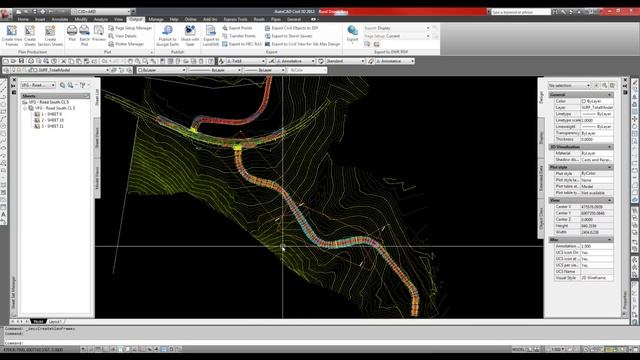Viewport: 640px width, 360px height.
Task: Switch to the Home ribbon tab
Action: point(23,19)
